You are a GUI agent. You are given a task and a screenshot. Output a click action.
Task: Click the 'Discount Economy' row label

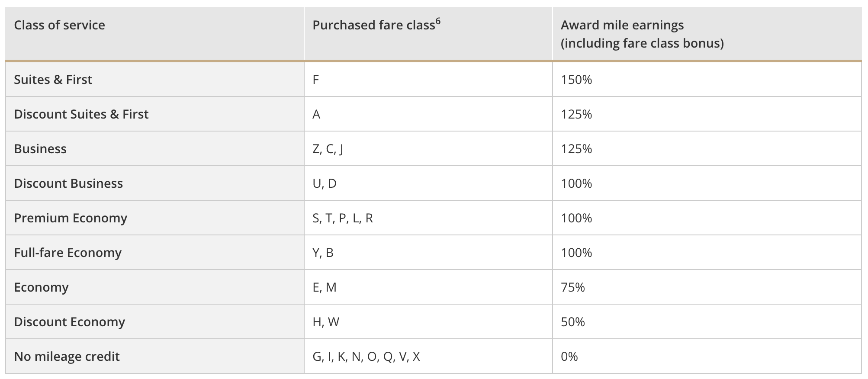click(69, 322)
